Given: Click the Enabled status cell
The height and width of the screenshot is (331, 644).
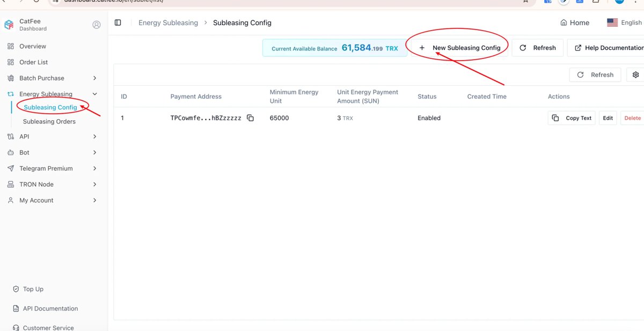Looking at the screenshot, I should pyautogui.click(x=429, y=118).
